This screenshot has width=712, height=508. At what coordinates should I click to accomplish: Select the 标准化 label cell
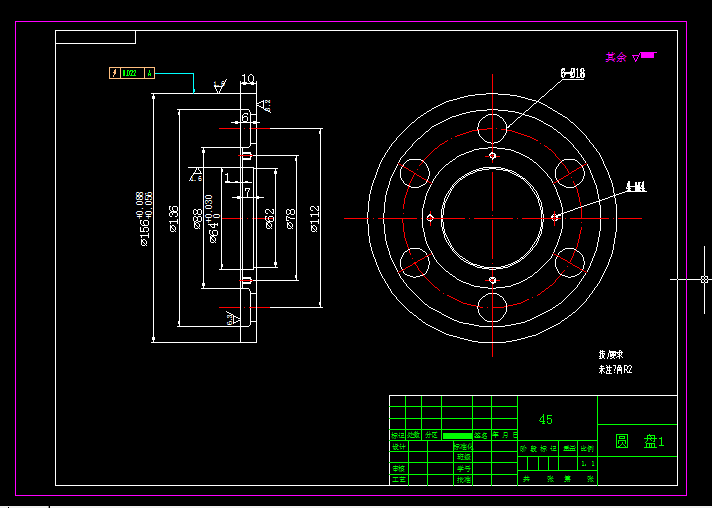pyautogui.click(x=463, y=447)
